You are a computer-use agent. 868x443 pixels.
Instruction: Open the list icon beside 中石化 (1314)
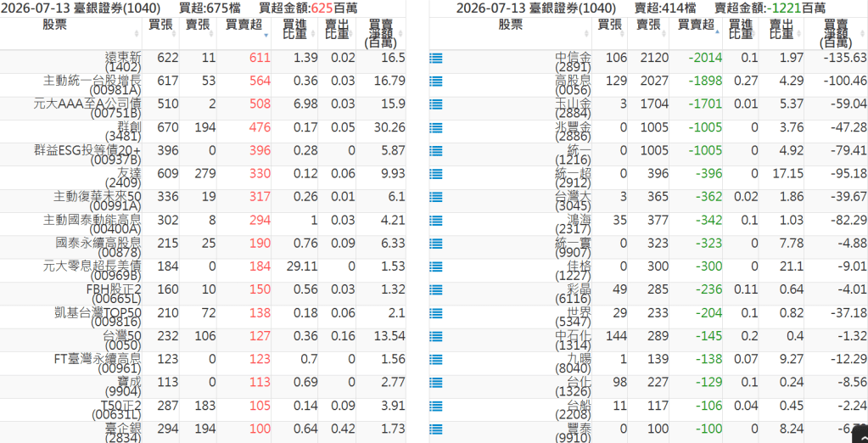(x=435, y=336)
